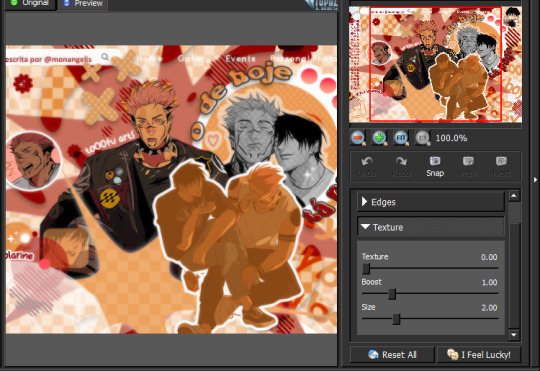Viewport: 540px width, 371px height.
Task: Go to Prev snapshot
Action: [468, 167]
